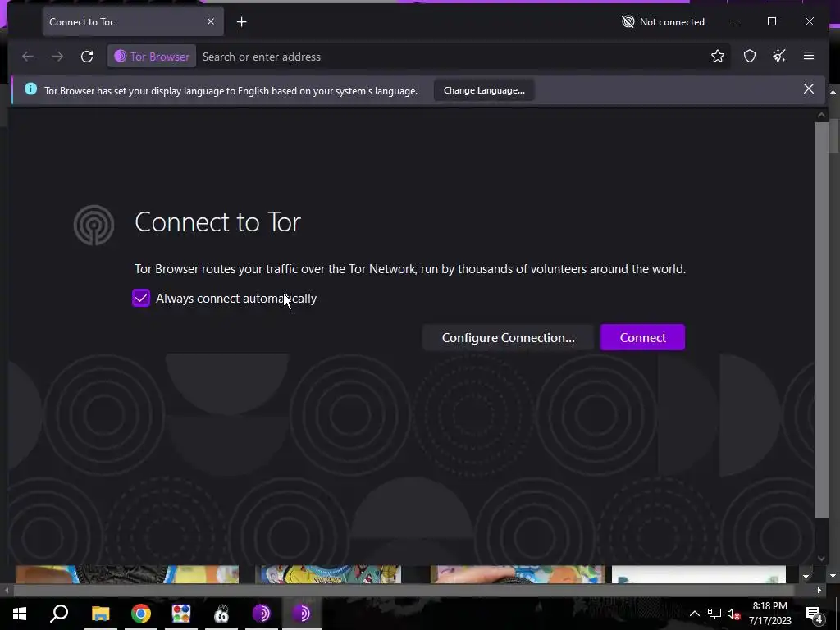Click page scrollbar up arrow
This screenshot has height=630, width=840.
821,115
